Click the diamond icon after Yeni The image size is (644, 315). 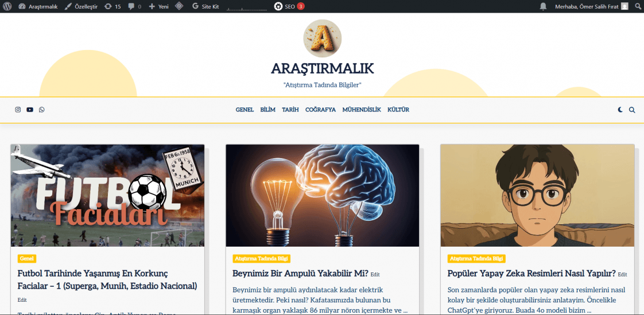coord(179,6)
